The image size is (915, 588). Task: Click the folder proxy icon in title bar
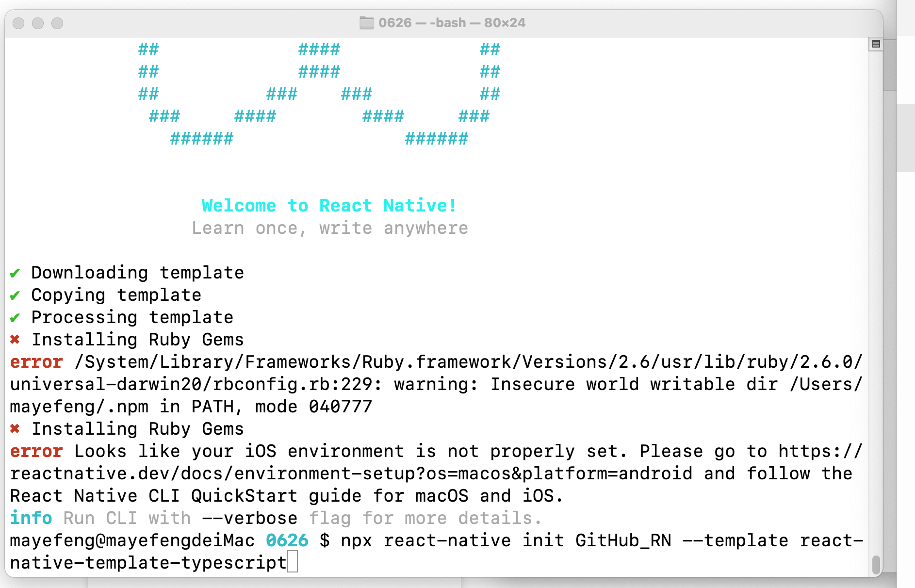point(366,23)
